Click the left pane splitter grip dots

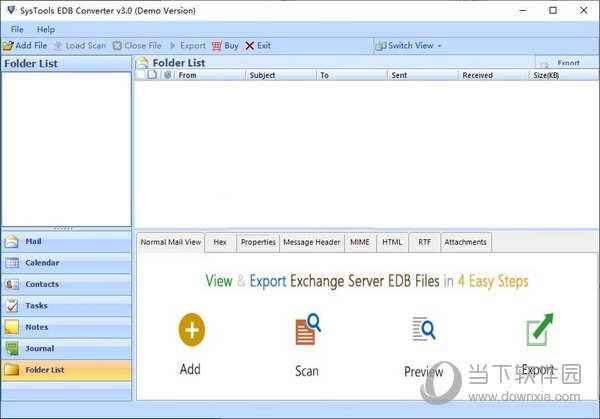click(64, 228)
